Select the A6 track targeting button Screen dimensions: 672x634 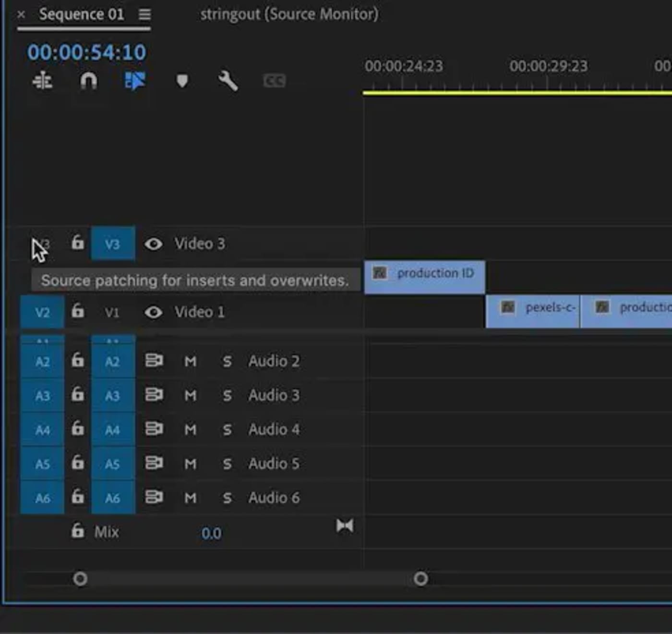(113, 498)
